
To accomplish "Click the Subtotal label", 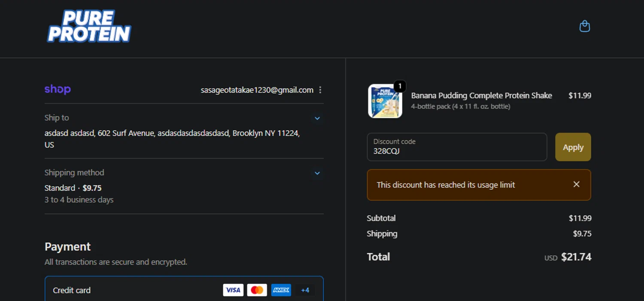I will [x=381, y=218].
